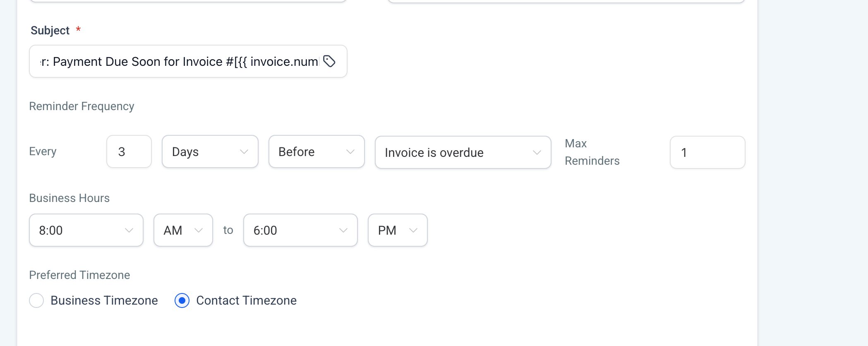Click the Reminder Frequency heading

coord(82,106)
